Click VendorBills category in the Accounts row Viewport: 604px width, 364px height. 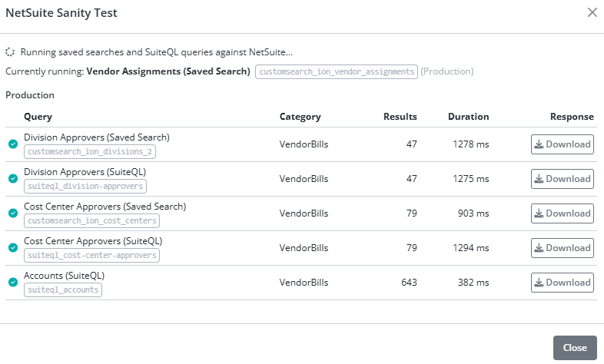pos(304,283)
